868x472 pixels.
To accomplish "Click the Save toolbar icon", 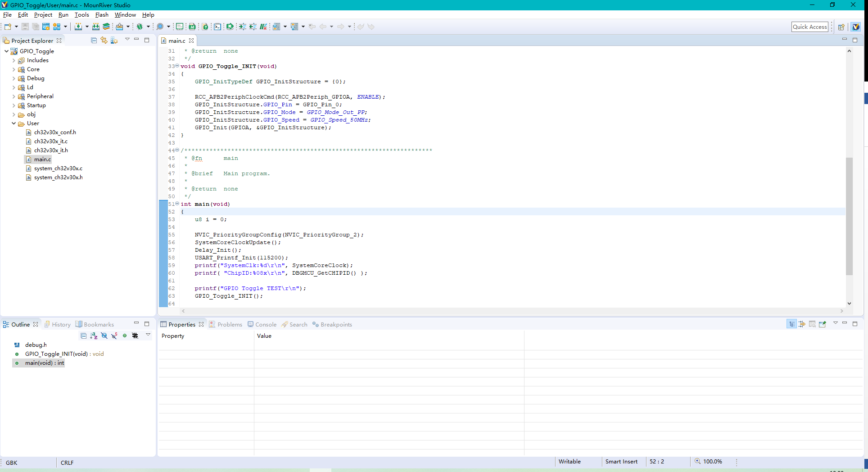I will [25, 27].
